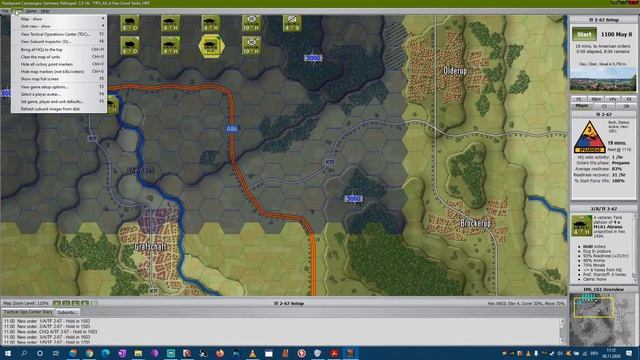Open Microsoft Edge from the taskbar
Viewport: 640px width, 360px height.
coord(106,353)
